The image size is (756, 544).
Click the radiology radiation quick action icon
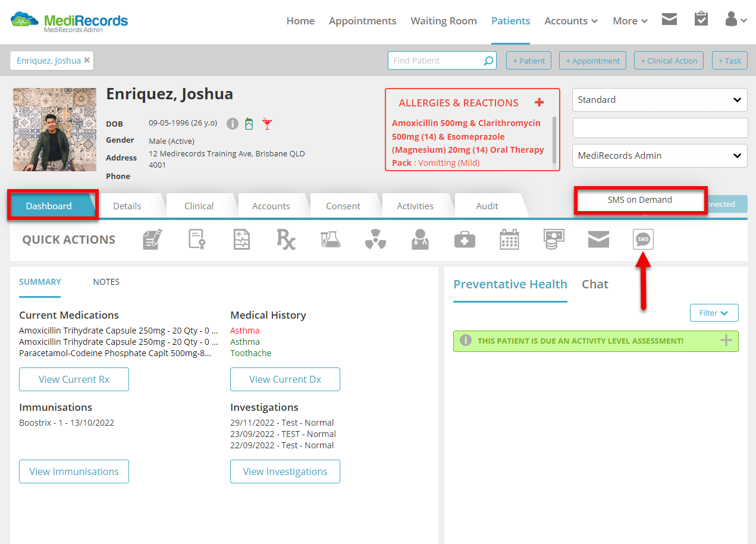click(375, 240)
